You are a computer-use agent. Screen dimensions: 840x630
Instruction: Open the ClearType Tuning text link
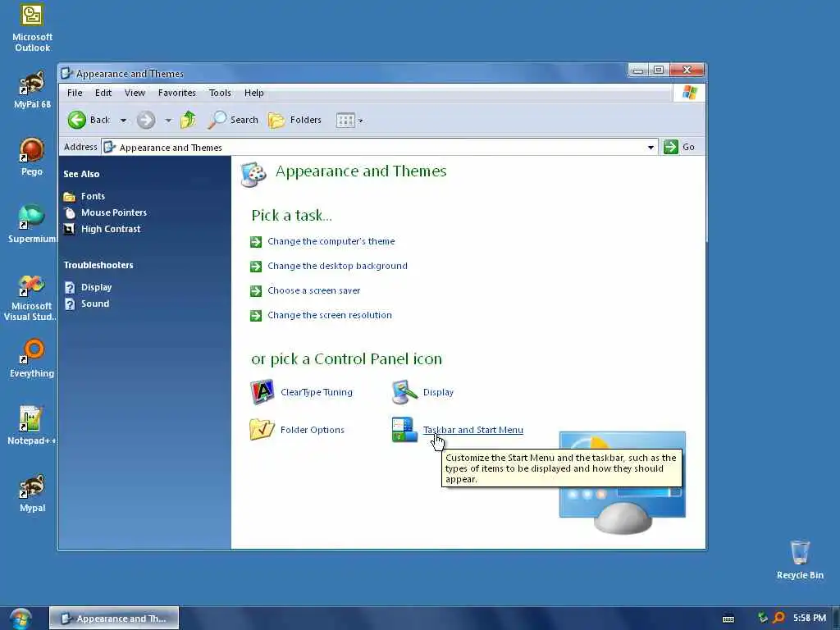(x=317, y=393)
